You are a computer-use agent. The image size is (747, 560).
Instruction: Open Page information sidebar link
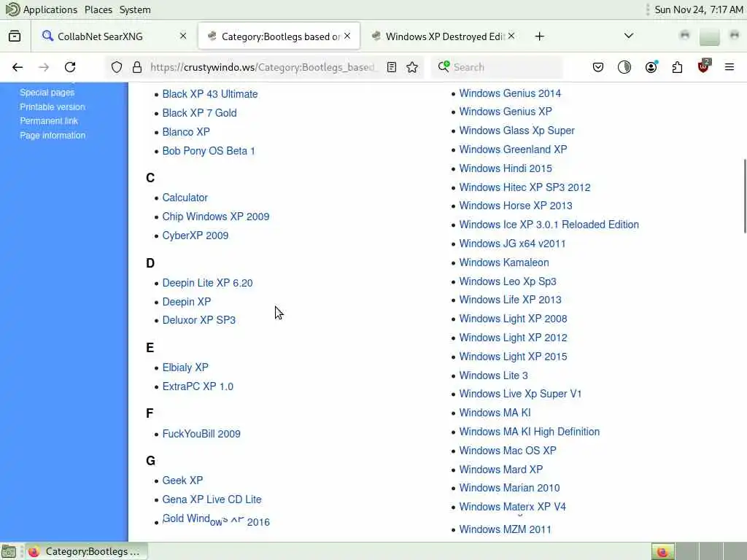pos(53,135)
